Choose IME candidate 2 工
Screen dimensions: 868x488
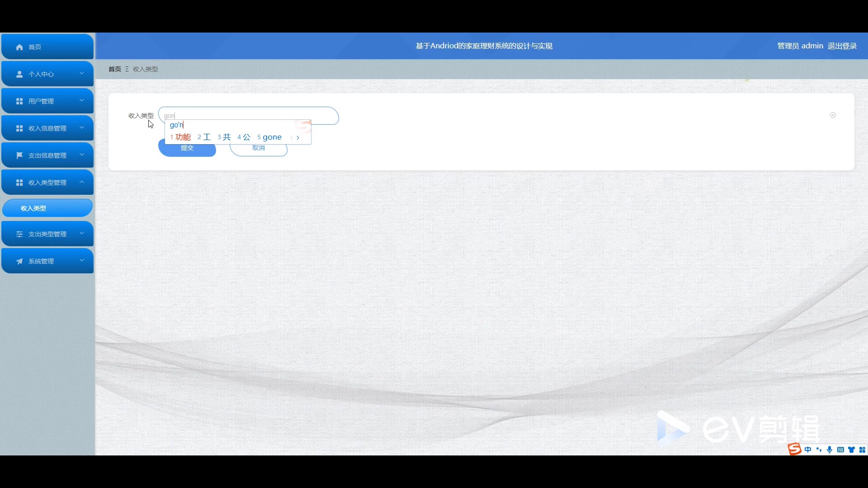[x=204, y=137]
